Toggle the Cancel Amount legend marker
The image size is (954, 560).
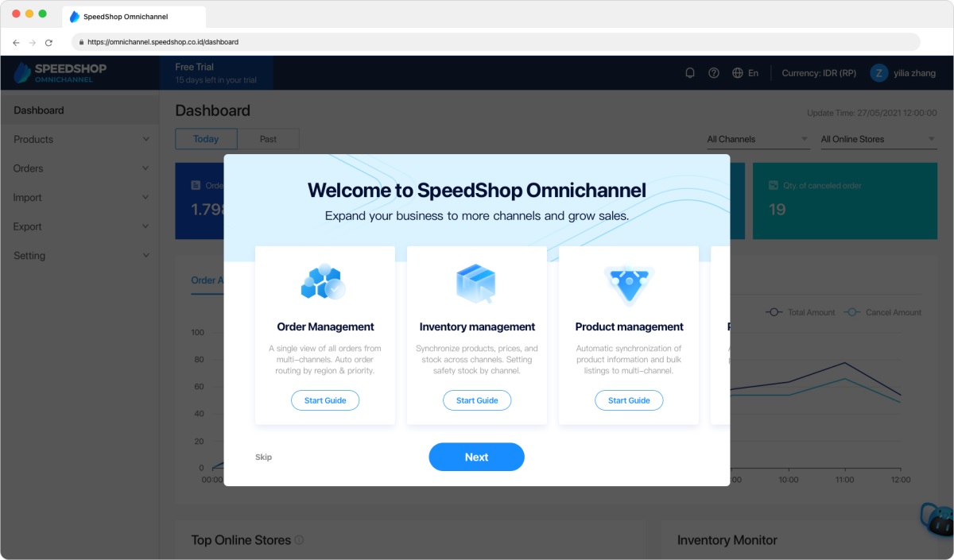853,312
